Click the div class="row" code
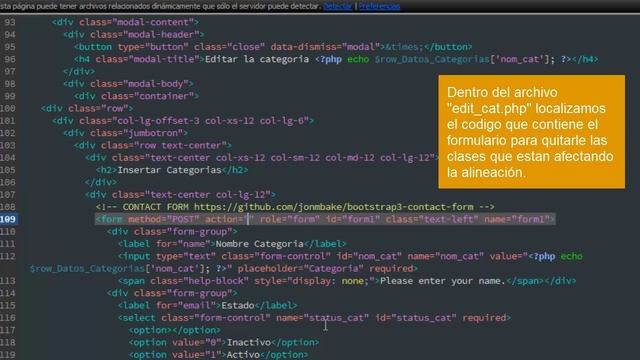Screen dimensions: 640x360 (x=87, y=109)
